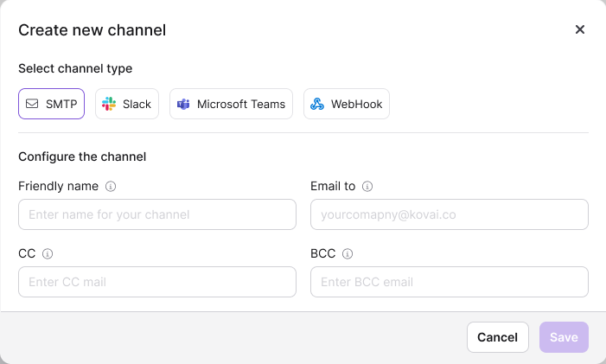Focus the BCC email input field

[x=450, y=282]
